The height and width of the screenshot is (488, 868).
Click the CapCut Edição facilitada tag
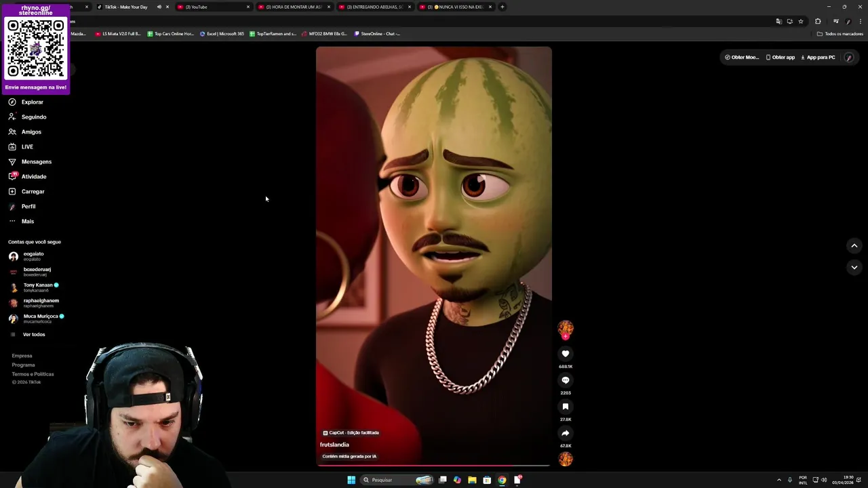(351, 432)
